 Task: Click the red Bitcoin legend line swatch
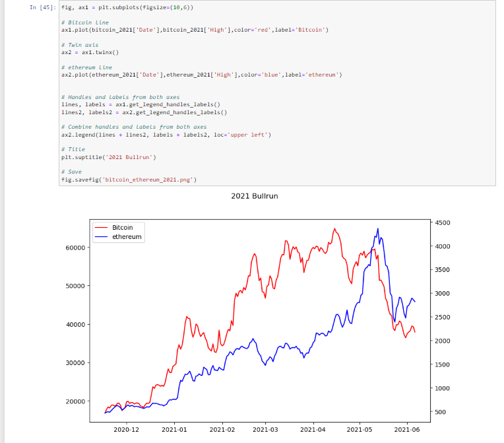coord(102,227)
